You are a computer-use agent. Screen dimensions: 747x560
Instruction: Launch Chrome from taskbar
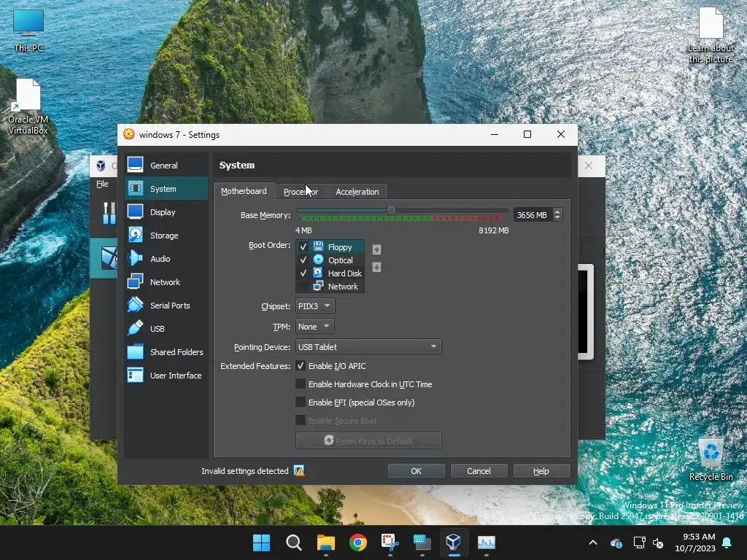point(357,542)
